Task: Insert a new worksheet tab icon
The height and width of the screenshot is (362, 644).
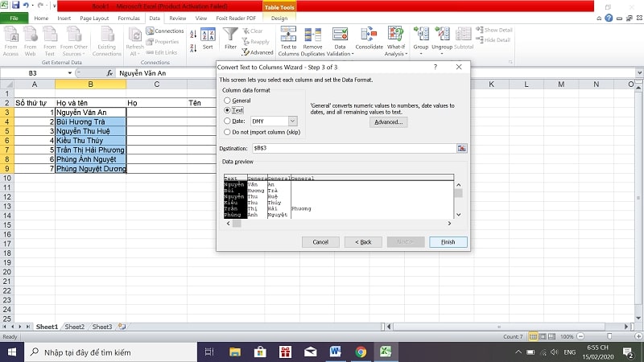Action: tap(122, 327)
